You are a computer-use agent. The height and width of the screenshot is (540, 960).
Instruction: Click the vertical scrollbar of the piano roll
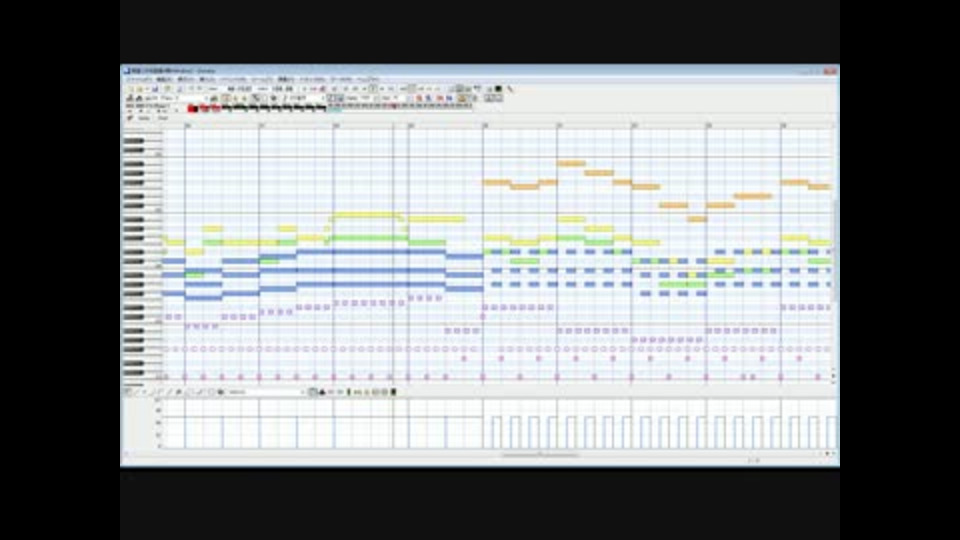coord(834,251)
